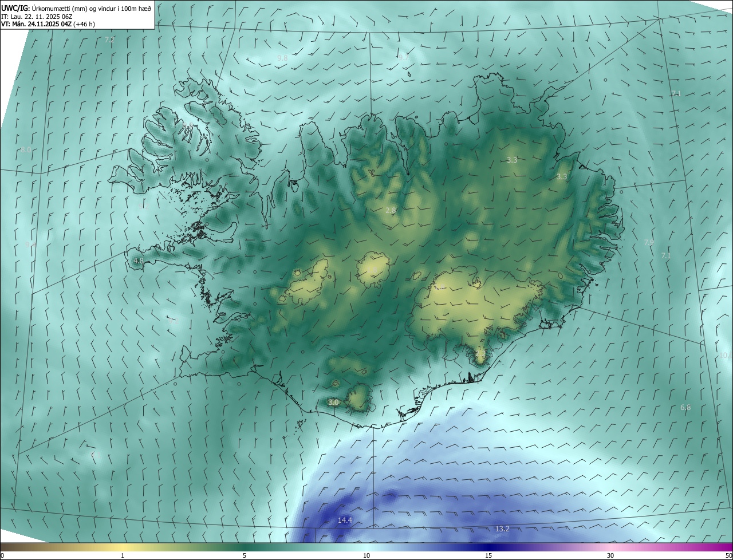Pick the dark navy colour-scale band above tick 15
Screen dimensions: 733x560
click(x=488, y=547)
